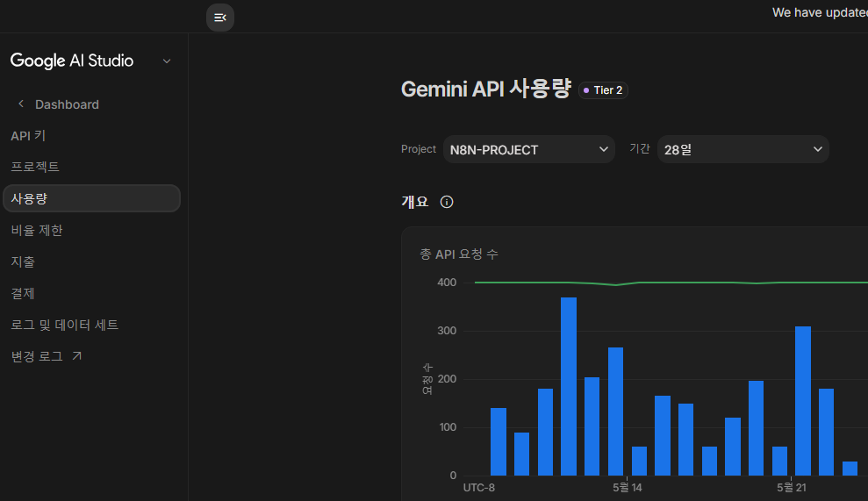Collapse the sidebar with the menu toggle icon

(219, 18)
